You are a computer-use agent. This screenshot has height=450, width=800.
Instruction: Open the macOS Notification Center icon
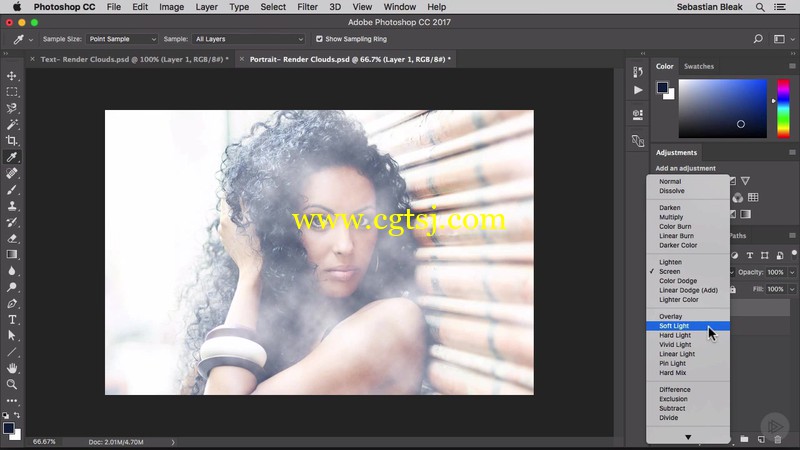pyautogui.click(x=780, y=7)
